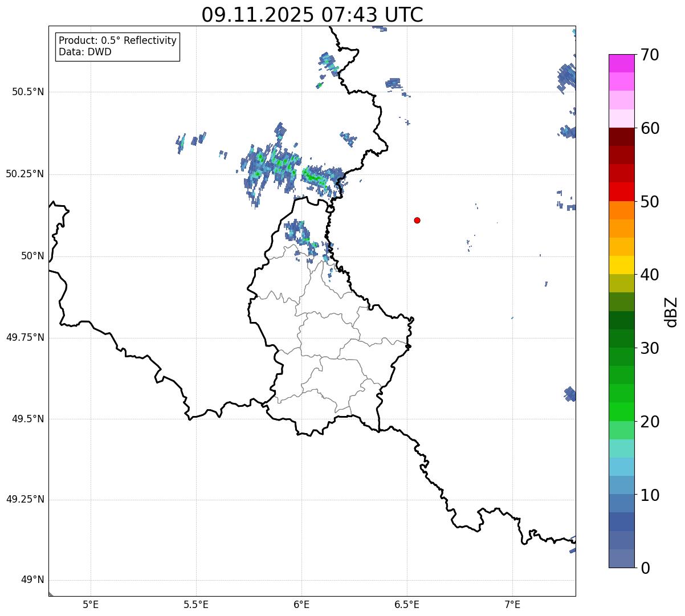Click the orange colorbar segment below 50

click(621, 210)
